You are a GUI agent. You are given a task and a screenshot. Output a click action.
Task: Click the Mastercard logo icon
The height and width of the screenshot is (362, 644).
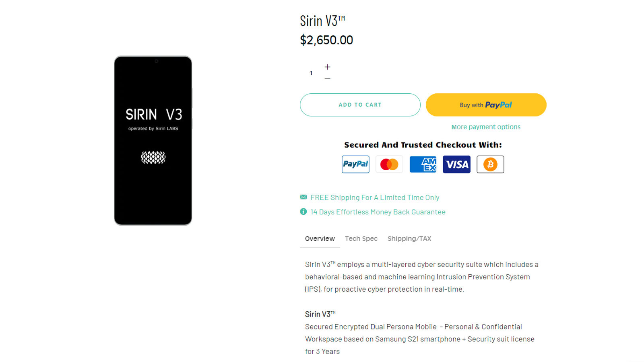tap(389, 164)
